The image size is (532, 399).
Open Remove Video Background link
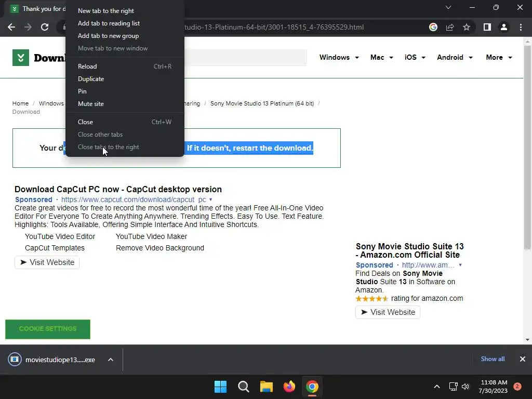tap(160, 248)
